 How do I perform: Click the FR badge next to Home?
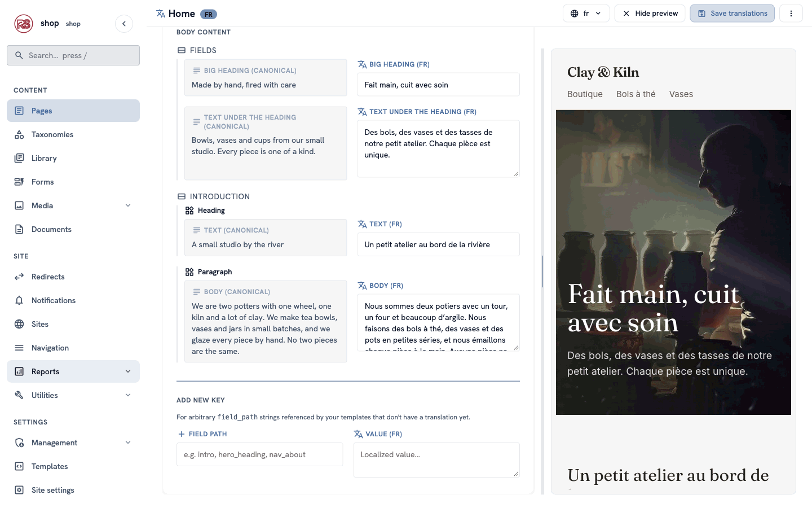click(209, 14)
